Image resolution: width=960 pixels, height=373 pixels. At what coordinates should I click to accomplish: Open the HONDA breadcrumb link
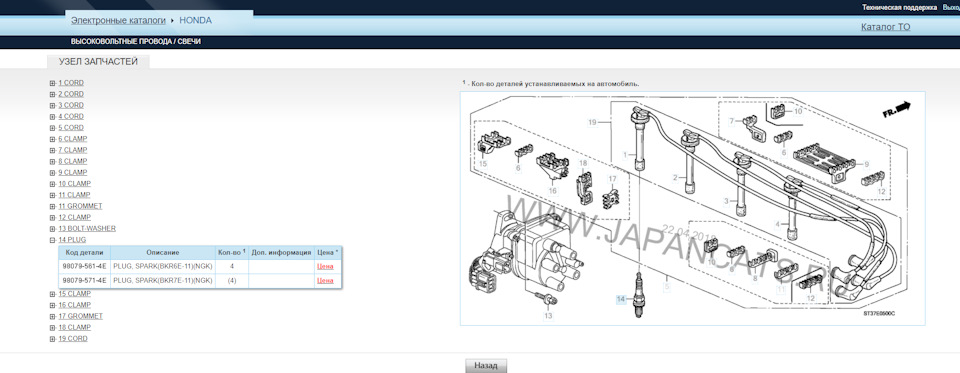coord(195,20)
